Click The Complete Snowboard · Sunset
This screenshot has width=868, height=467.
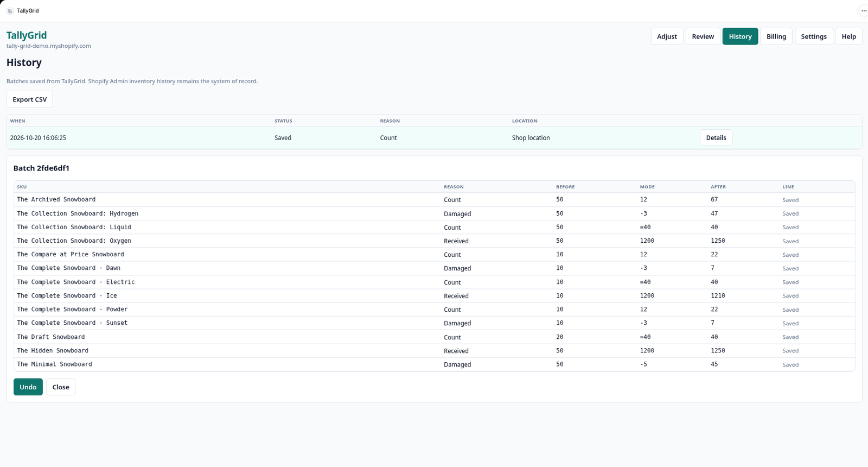(x=72, y=323)
